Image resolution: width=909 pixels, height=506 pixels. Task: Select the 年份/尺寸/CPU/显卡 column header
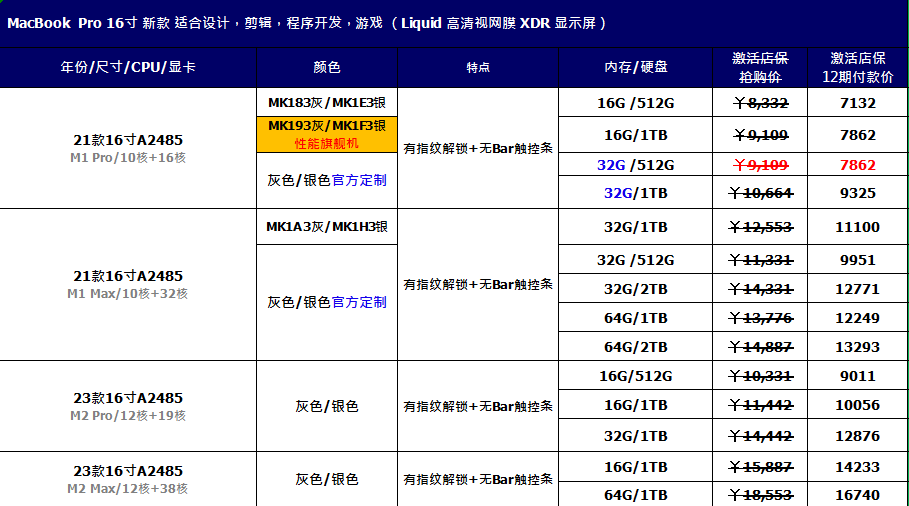click(x=128, y=67)
